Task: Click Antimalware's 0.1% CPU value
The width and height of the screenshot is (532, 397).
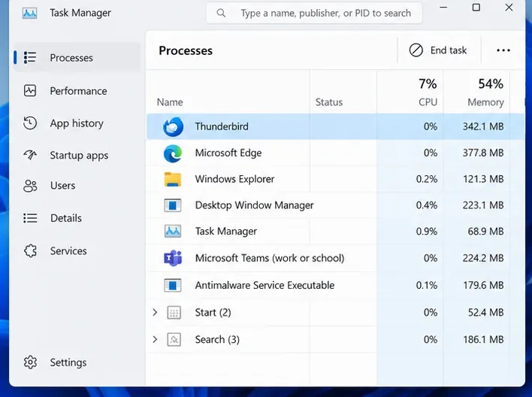Action: click(x=427, y=285)
